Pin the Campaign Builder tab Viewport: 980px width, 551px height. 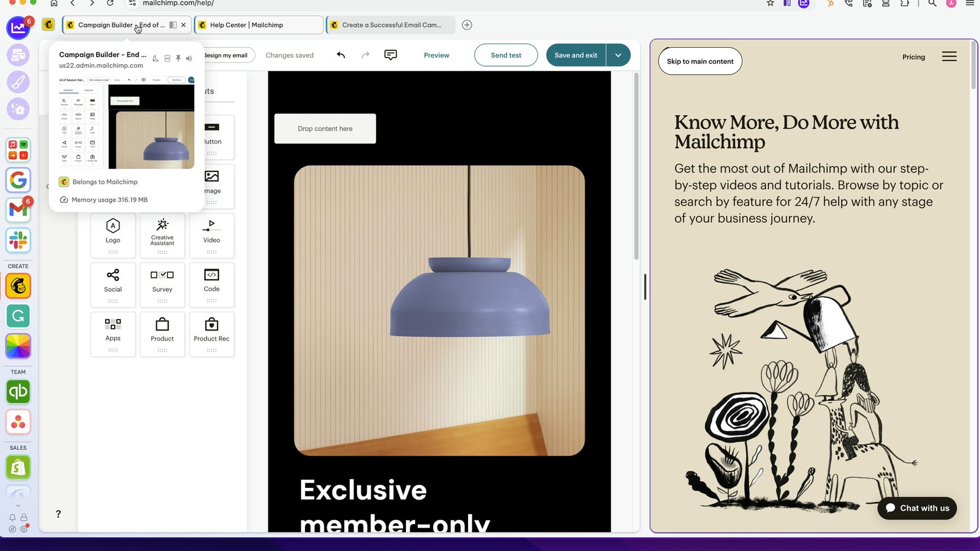pos(178,58)
